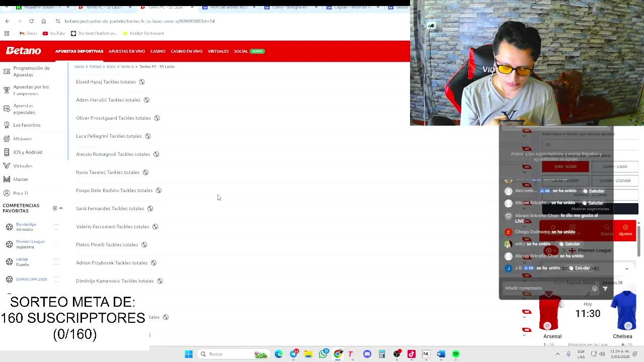Screen dimensions: 644x362
Task: Open the Gmail bookmark
Action: [x=28, y=33]
